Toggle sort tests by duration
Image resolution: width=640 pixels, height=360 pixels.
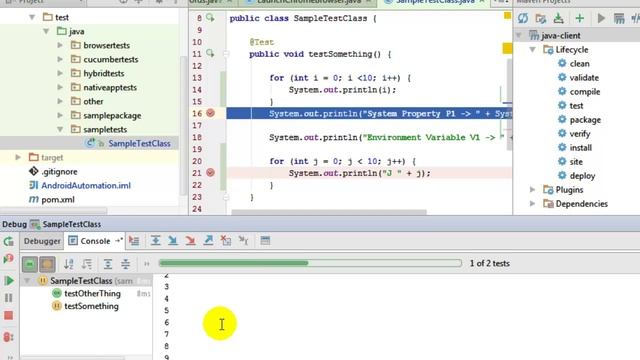click(x=87, y=264)
